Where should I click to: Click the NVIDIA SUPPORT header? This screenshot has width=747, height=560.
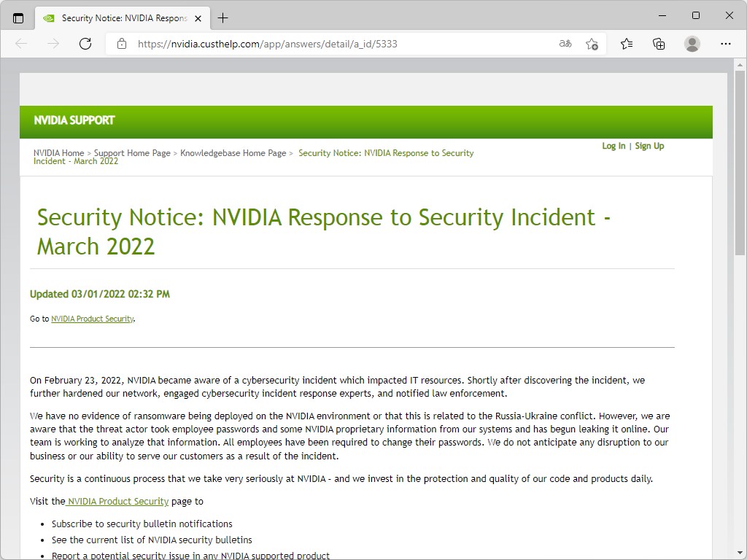[74, 120]
